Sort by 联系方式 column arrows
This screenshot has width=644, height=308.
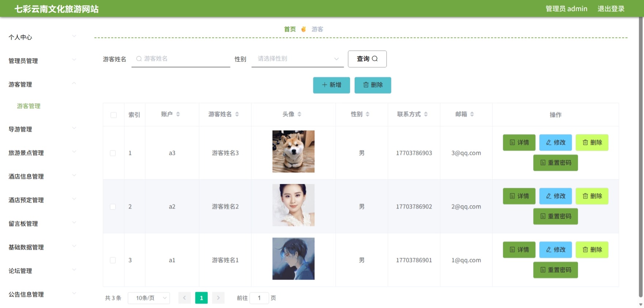coord(426,114)
